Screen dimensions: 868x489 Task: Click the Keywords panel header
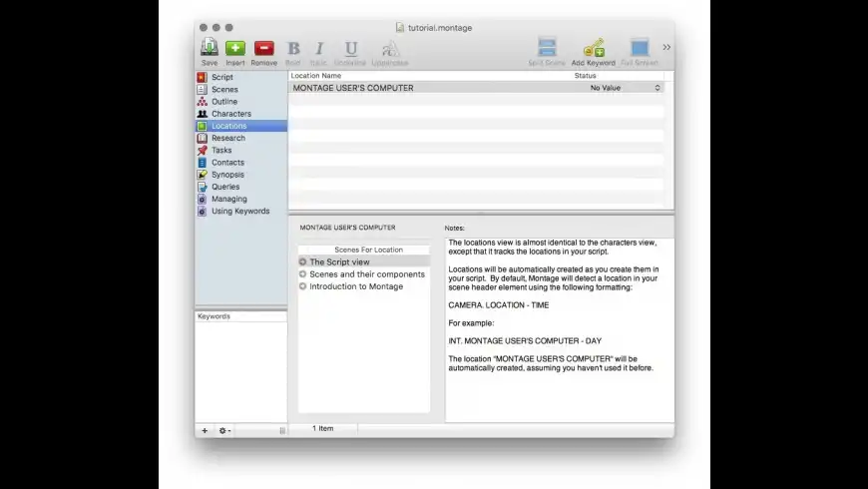point(240,316)
